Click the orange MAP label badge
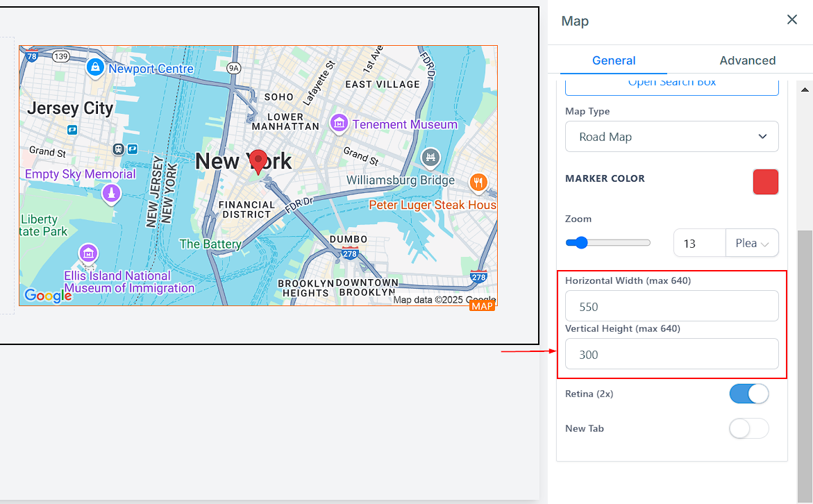This screenshot has height=504, width=813. (x=482, y=306)
